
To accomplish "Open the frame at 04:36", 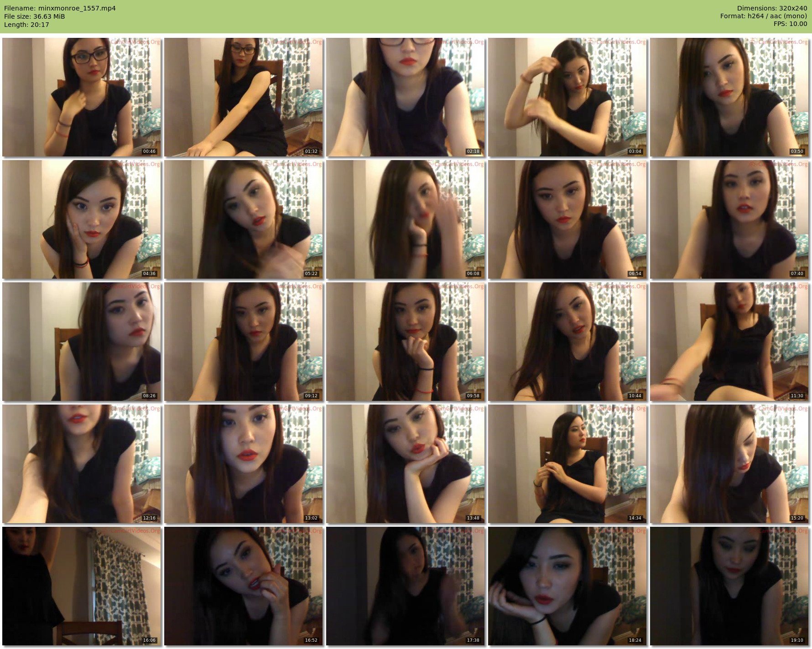I will [x=82, y=219].
